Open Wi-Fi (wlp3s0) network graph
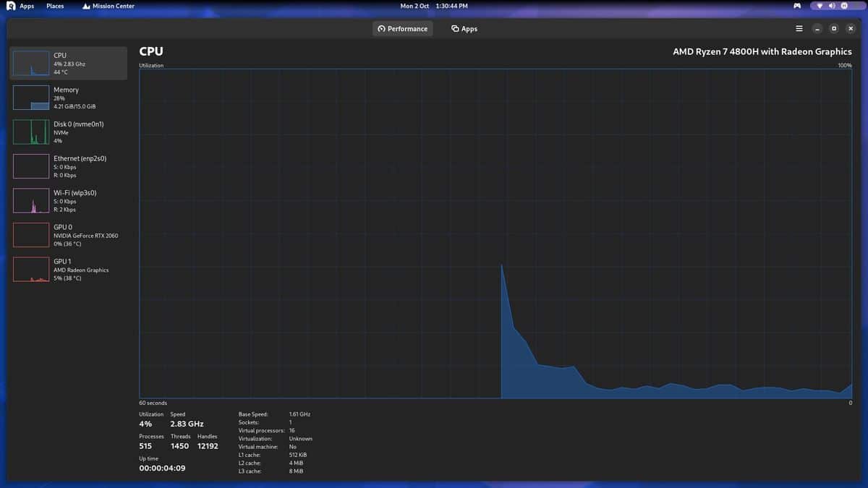This screenshot has width=868, height=488. (x=69, y=201)
